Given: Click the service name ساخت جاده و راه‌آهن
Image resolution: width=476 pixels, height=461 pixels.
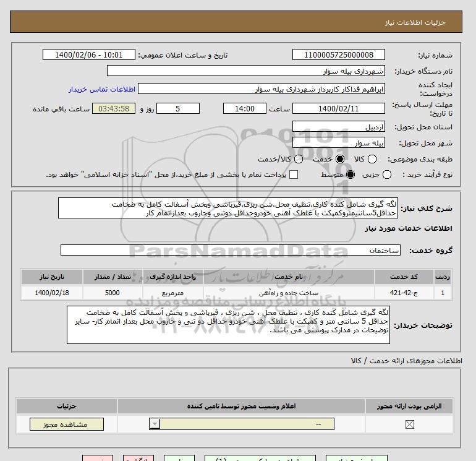Looking at the screenshot, I should point(289,293).
